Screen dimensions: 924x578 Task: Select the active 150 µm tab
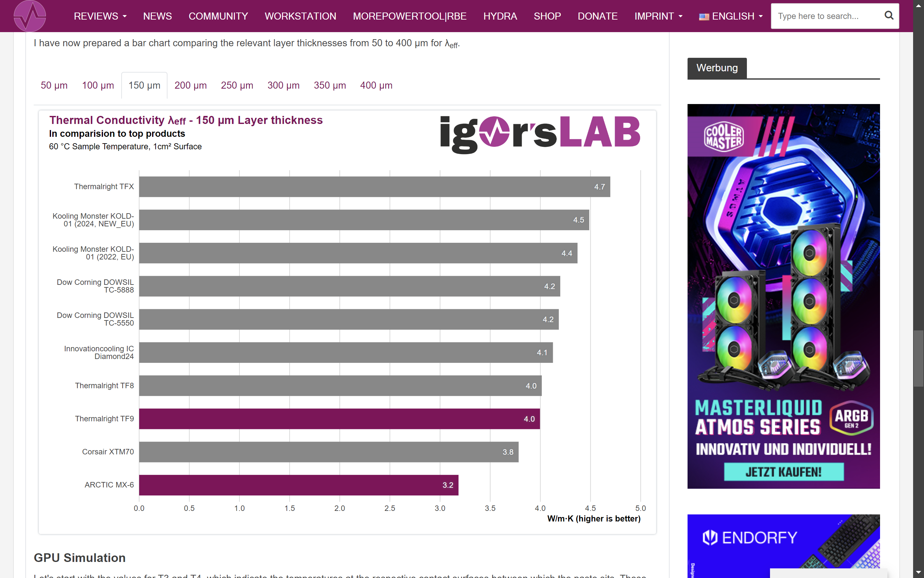[144, 85]
